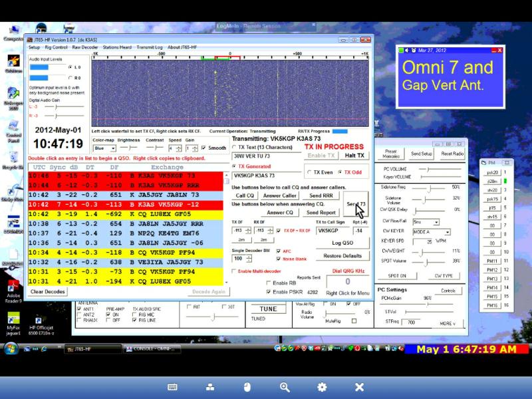The image size is (532, 399).
Task: Open the Windows Start orb
Action: 11,348
